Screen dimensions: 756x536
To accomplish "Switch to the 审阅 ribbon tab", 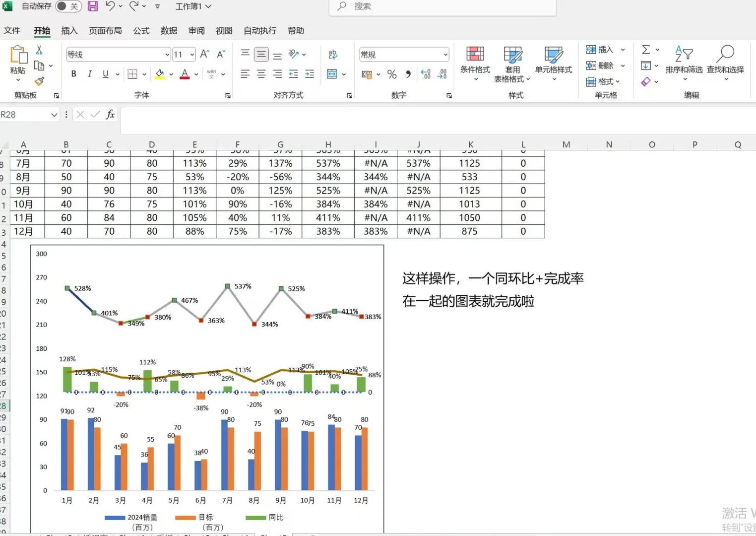I will [x=197, y=31].
